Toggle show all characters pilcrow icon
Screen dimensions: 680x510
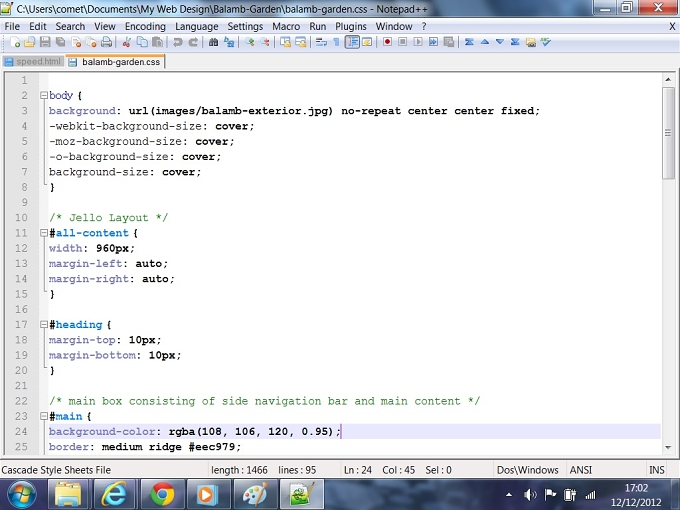click(336, 42)
